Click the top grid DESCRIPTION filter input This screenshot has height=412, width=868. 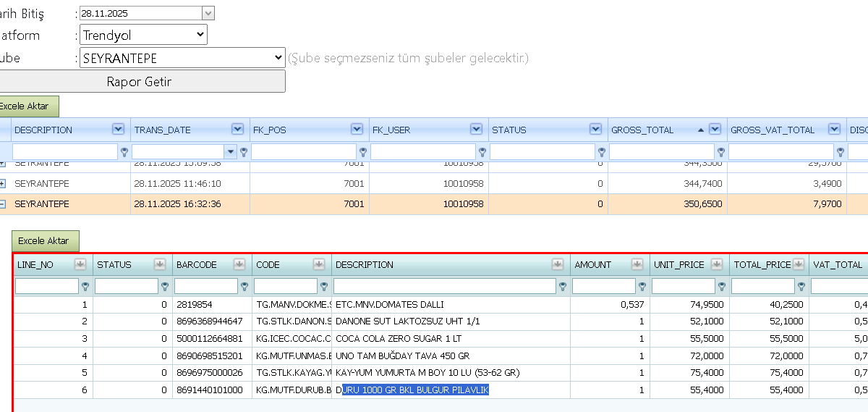[66, 152]
